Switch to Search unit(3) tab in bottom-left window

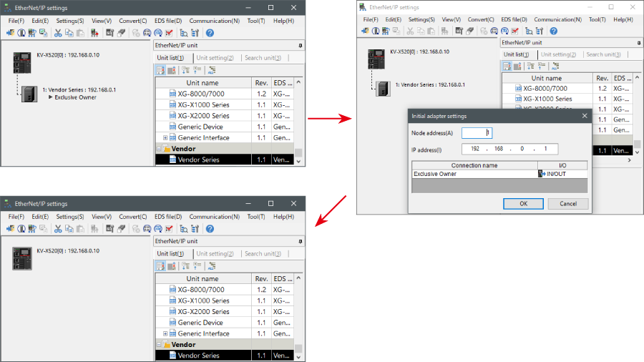click(x=263, y=253)
